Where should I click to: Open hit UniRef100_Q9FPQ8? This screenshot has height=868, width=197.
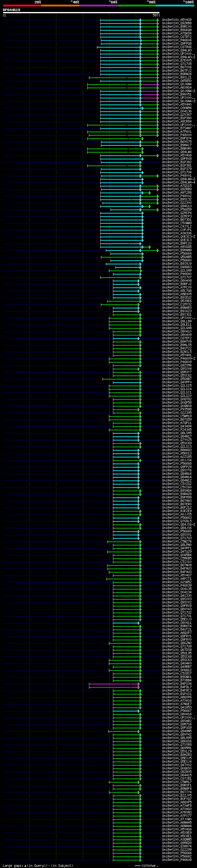point(177,43)
